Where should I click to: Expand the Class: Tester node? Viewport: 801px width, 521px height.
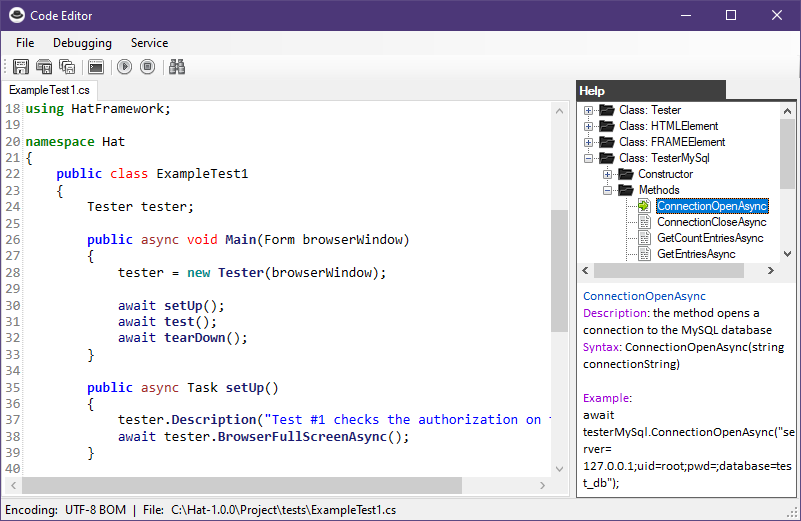point(589,110)
